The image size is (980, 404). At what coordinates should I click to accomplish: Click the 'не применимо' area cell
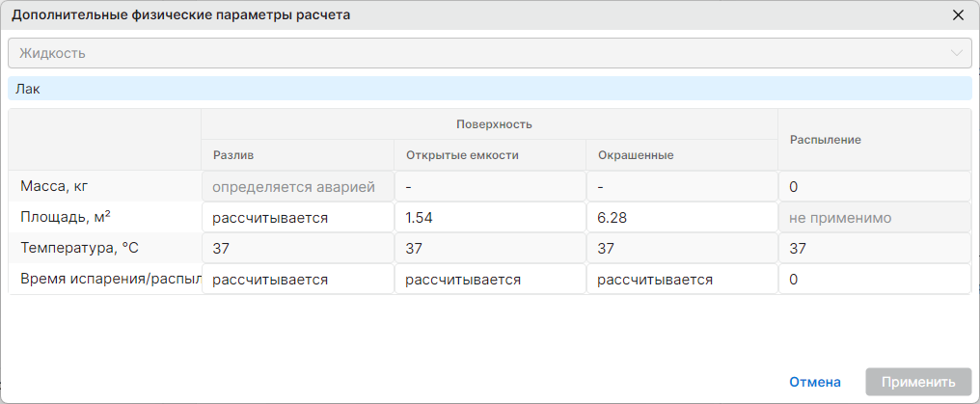875,217
